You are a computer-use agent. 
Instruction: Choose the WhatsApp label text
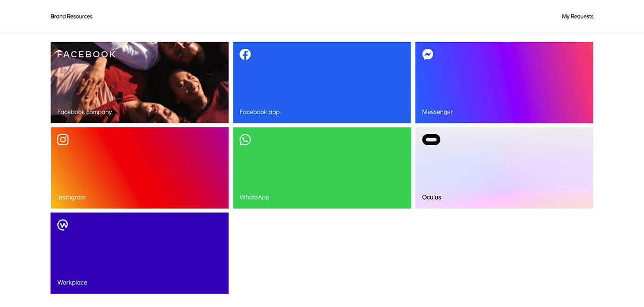click(255, 197)
